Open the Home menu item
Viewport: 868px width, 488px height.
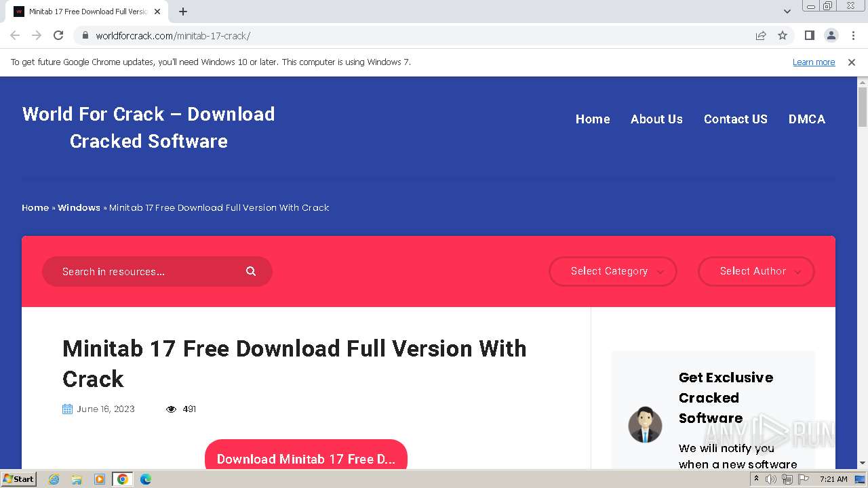click(x=593, y=119)
